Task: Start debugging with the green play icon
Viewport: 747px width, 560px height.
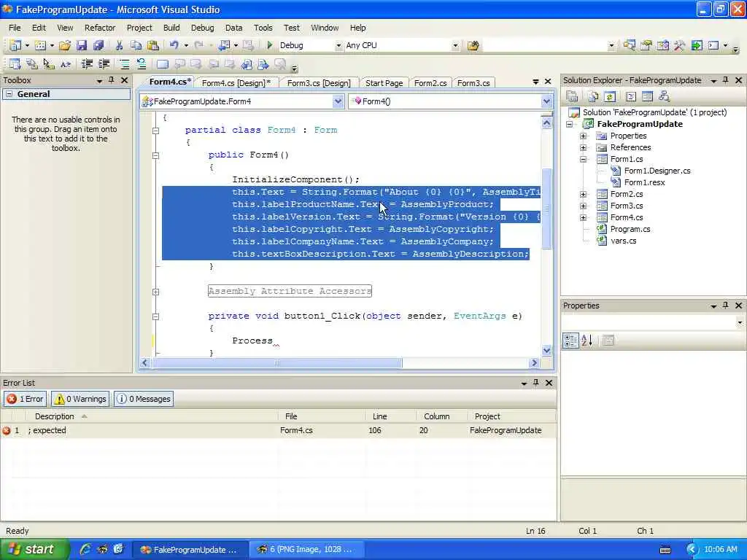Action: [x=270, y=45]
